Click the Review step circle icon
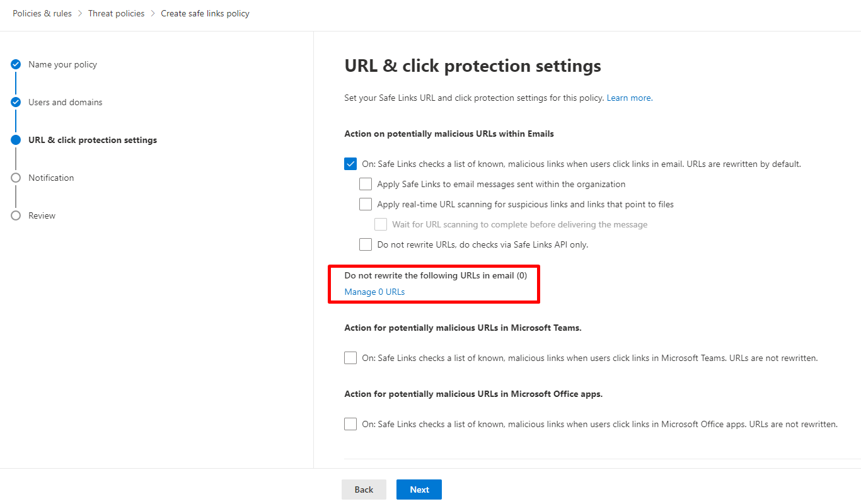 click(x=16, y=215)
